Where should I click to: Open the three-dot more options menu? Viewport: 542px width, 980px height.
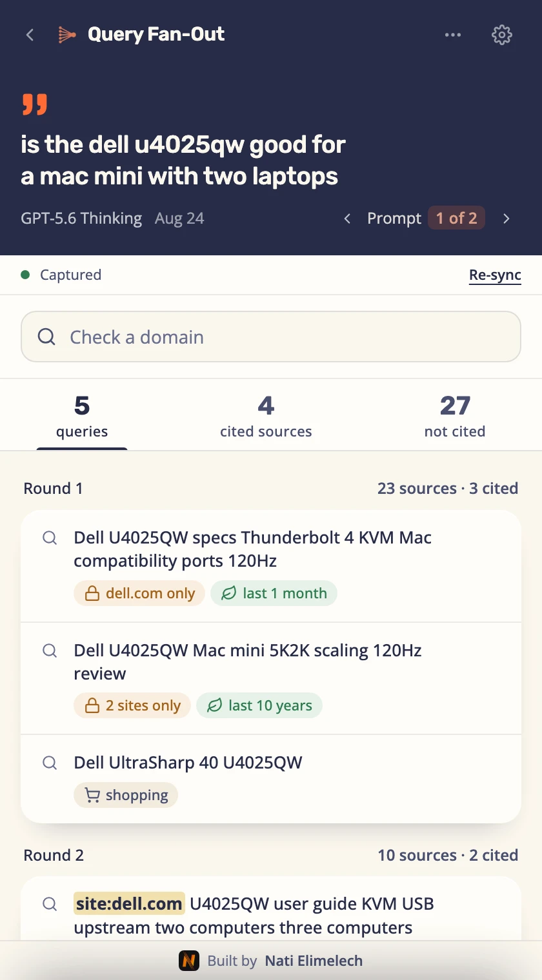click(453, 35)
